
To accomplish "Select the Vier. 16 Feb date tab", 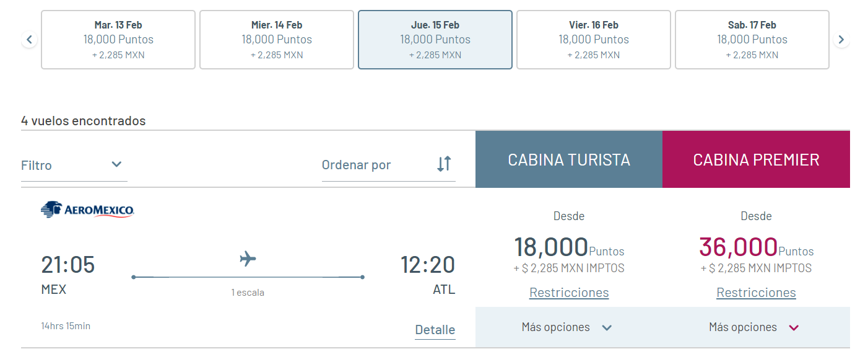I will pyautogui.click(x=594, y=40).
